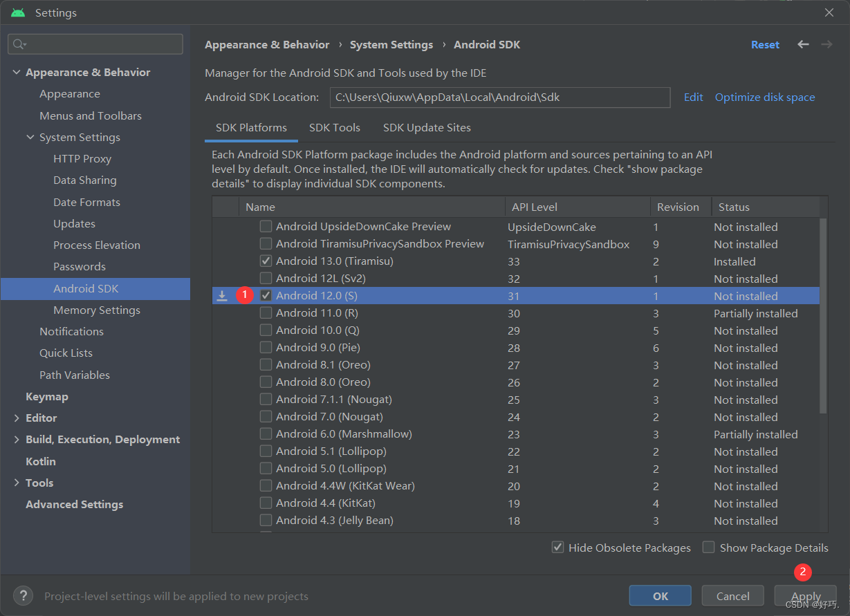
Task: Select Android SDK in settings tree
Action: click(x=95, y=289)
